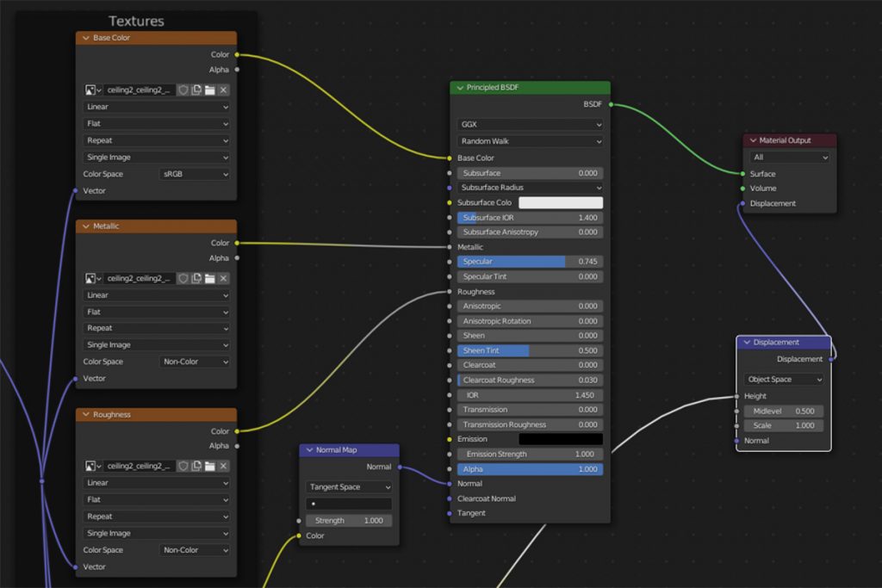The width and height of the screenshot is (882, 588).
Task: Open GGX distribution dropdown in Principled BSDF
Action: [x=530, y=124]
